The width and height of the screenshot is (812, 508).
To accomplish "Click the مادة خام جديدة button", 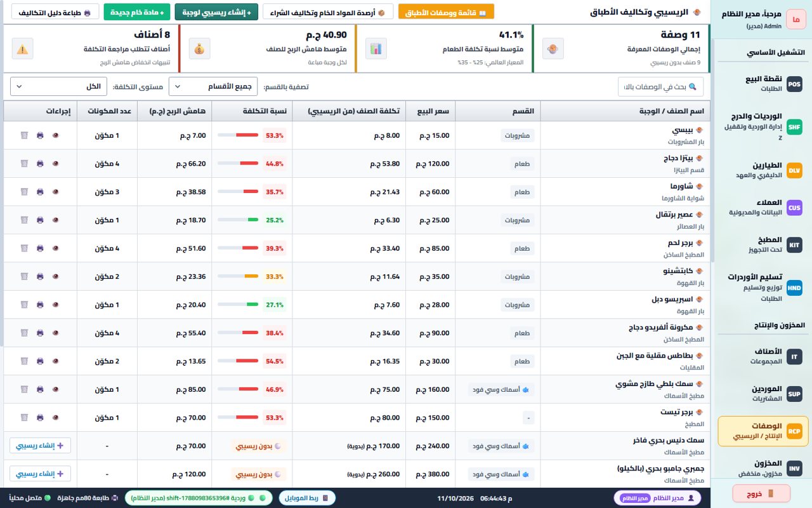I will pos(138,12).
